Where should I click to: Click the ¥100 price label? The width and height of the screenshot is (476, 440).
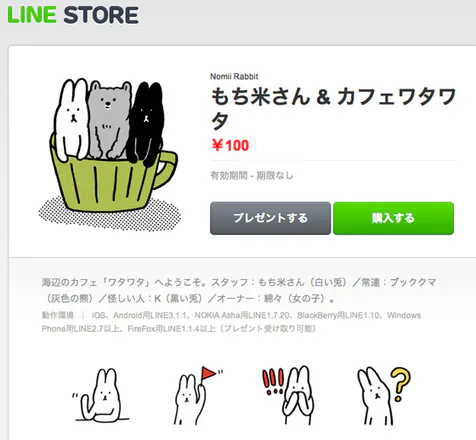click(230, 145)
